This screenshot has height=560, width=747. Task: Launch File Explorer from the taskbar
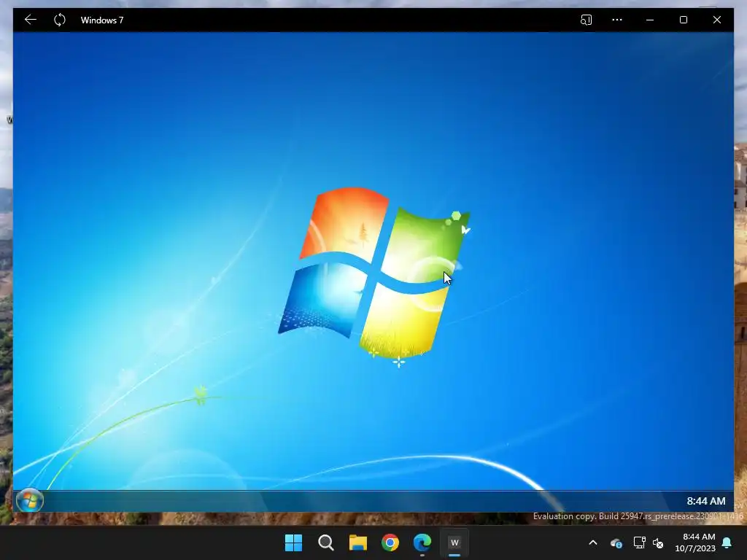pyautogui.click(x=357, y=542)
